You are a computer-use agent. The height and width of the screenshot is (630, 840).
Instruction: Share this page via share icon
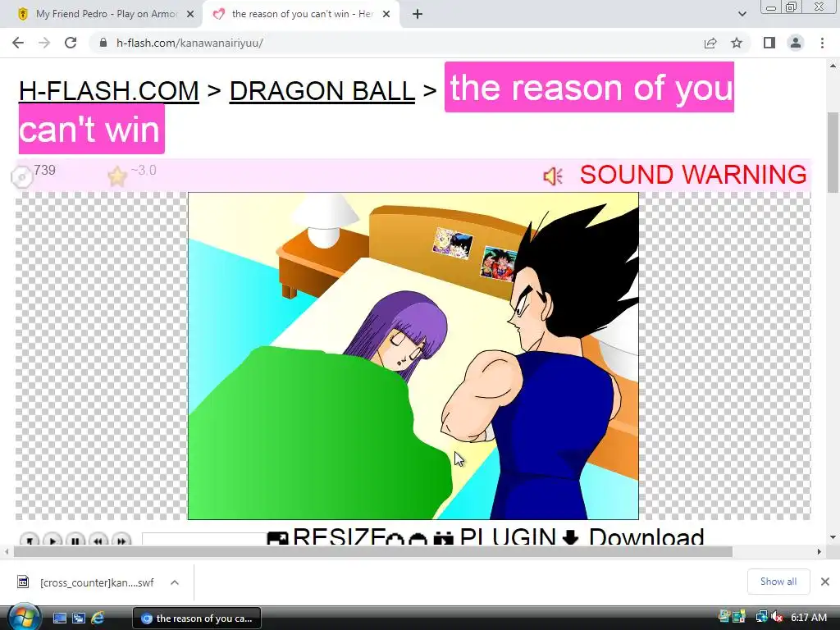(x=710, y=43)
